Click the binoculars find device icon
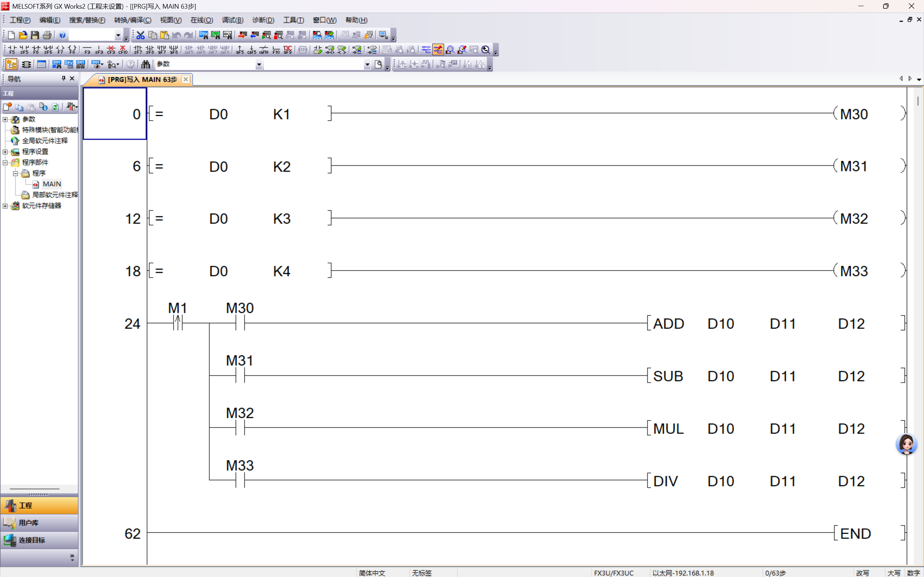 (x=146, y=64)
